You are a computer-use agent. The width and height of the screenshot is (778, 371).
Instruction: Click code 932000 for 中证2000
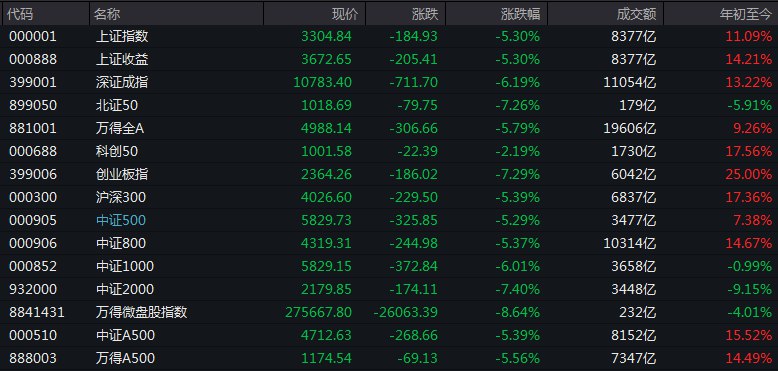point(33,289)
